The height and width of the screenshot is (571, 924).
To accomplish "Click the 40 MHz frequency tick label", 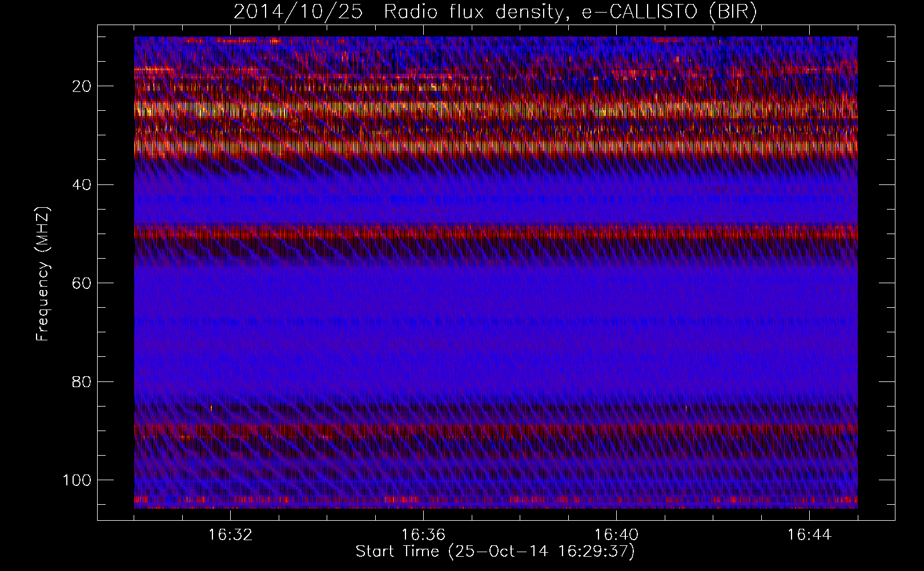I will 82,185.
